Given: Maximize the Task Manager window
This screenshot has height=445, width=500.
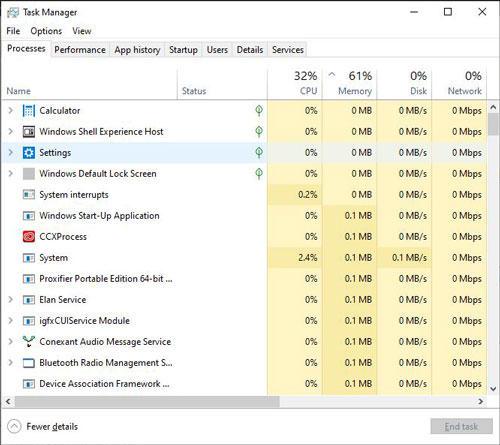Looking at the screenshot, I should point(448,12).
